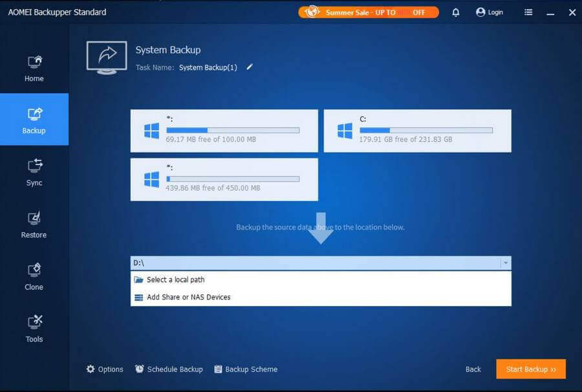Edit the task name with pencil icon
Viewport: 582px width, 392px height.
(x=250, y=67)
